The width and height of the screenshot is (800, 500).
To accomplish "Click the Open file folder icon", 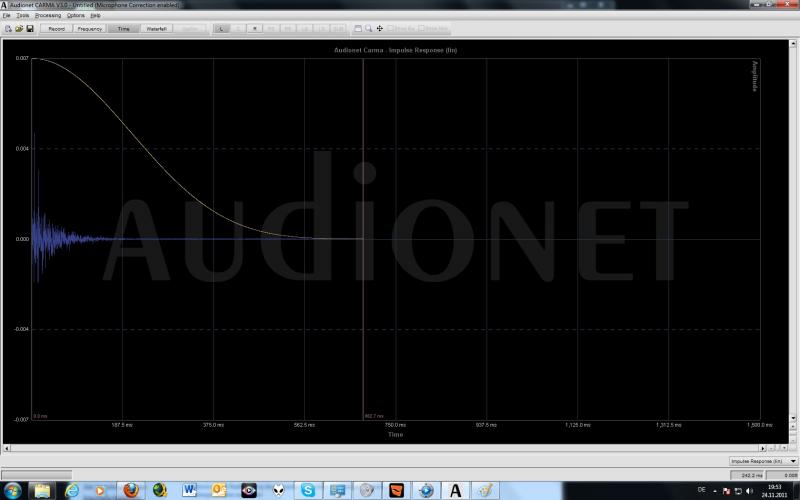I will [19, 29].
